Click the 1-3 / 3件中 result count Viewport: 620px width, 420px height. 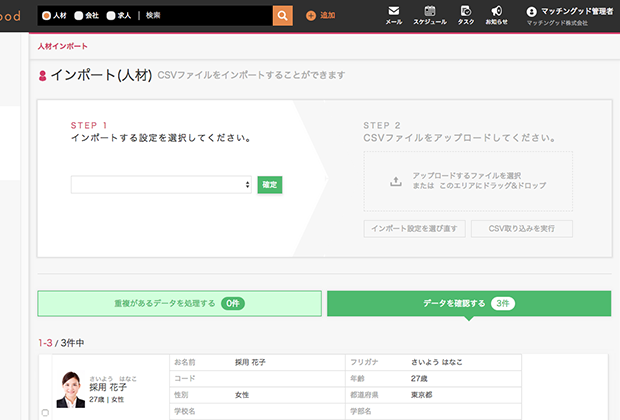pyautogui.click(x=61, y=343)
